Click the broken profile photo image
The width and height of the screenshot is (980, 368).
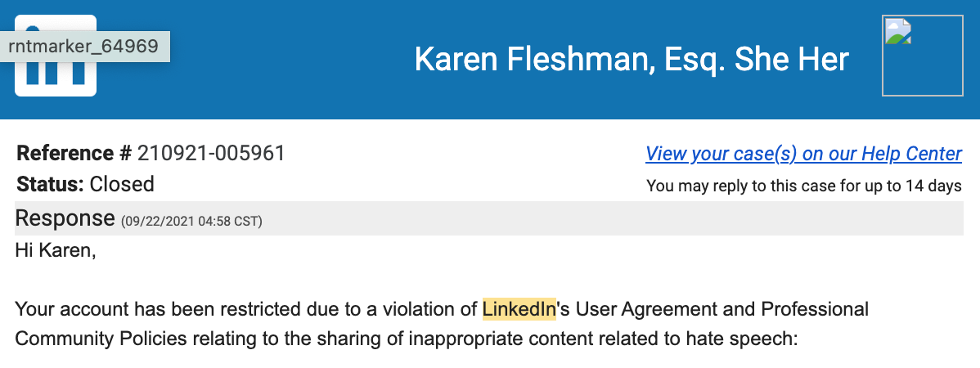[x=922, y=56]
